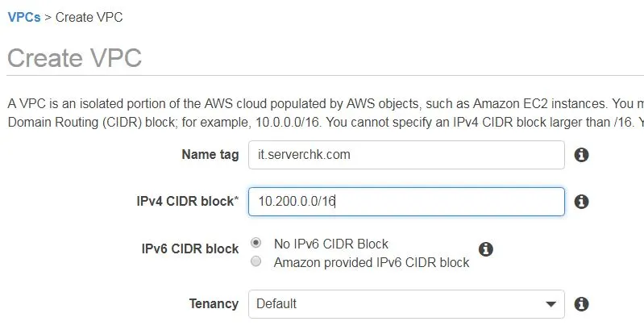
Task: Click the info icon beside Tenancy dropdown
Action: coord(581,304)
